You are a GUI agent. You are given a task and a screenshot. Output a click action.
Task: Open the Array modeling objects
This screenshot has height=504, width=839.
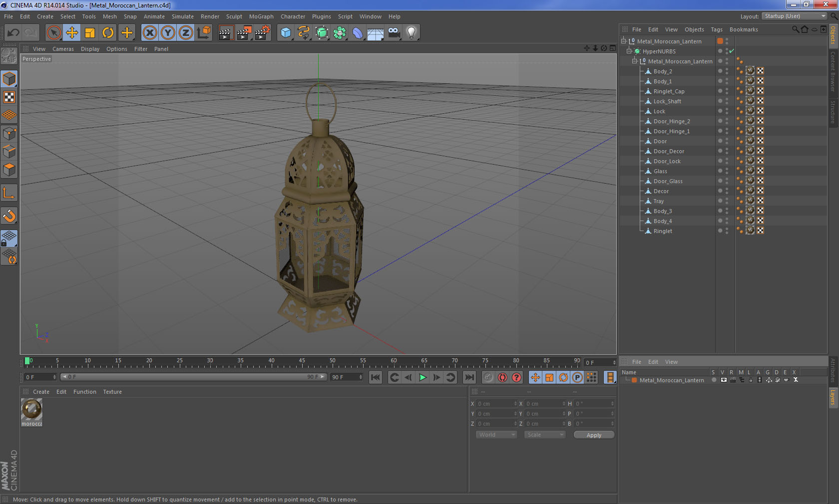(340, 33)
